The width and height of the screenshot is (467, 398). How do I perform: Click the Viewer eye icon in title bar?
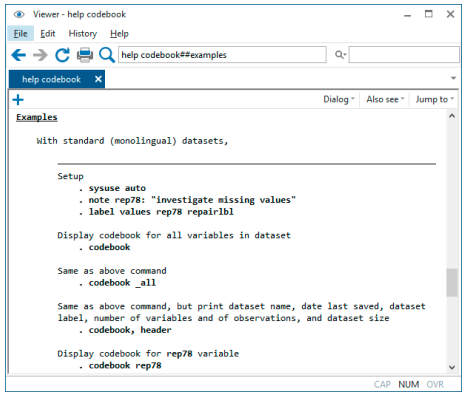pyautogui.click(x=19, y=14)
